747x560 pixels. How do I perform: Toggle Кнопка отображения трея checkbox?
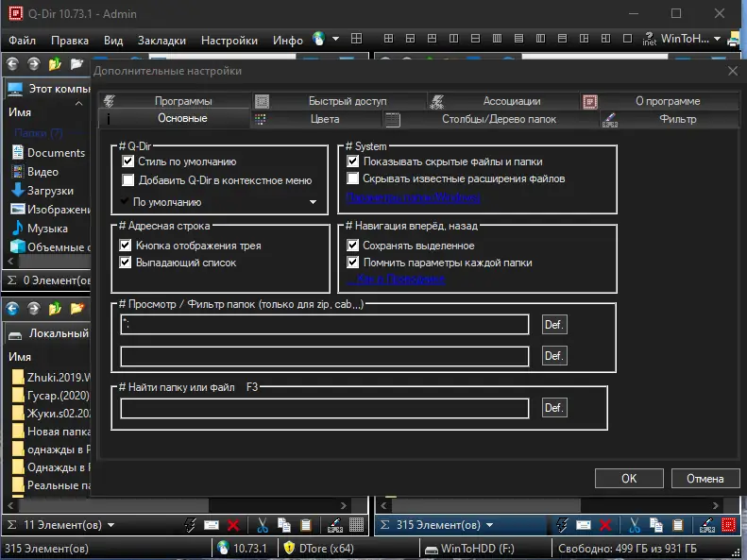[x=126, y=246]
